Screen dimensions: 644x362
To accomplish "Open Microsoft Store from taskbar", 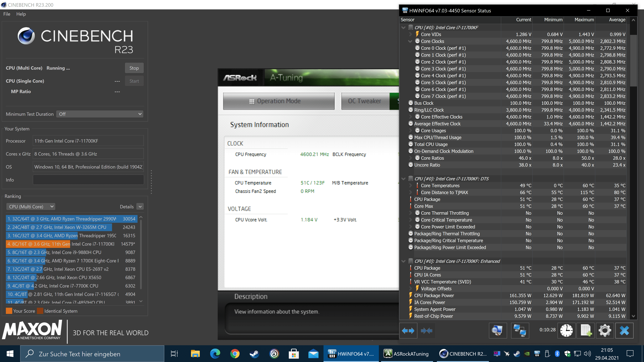I will [294, 354].
